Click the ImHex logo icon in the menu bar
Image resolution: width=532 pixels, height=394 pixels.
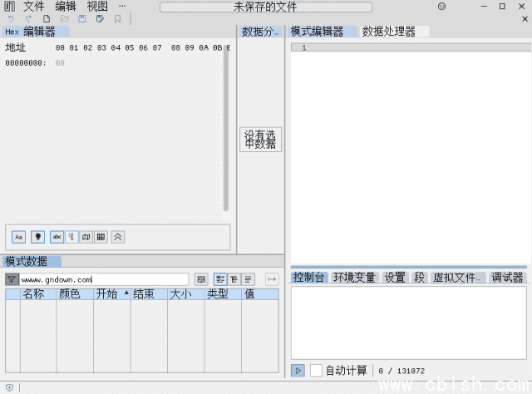point(9,7)
